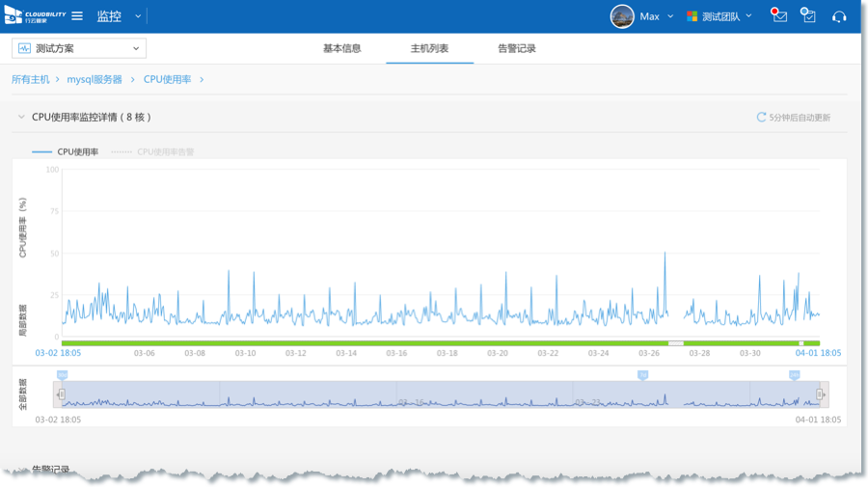The image size is (868, 487).
Task: Switch to the 基本信息 tab
Action: tap(341, 48)
